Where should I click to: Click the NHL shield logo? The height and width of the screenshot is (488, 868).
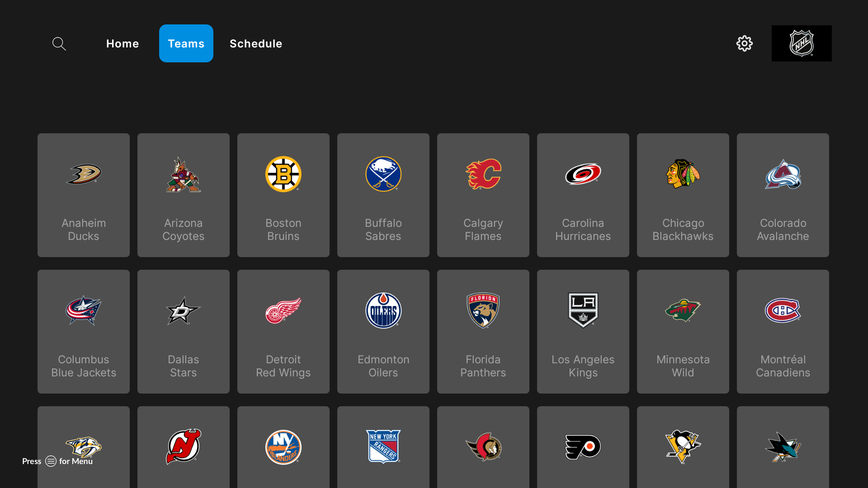click(x=802, y=43)
